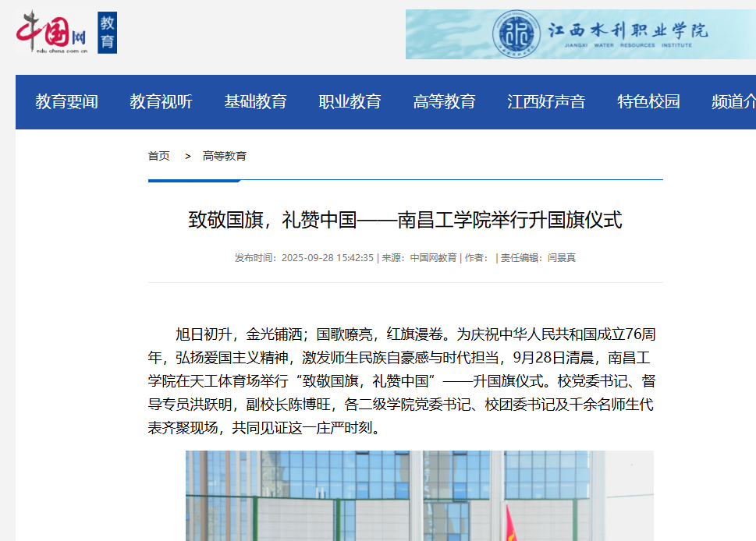Go to the 职业教育 channel
Image resolution: width=756 pixels, height=541 pixels.
coord(350,101)
